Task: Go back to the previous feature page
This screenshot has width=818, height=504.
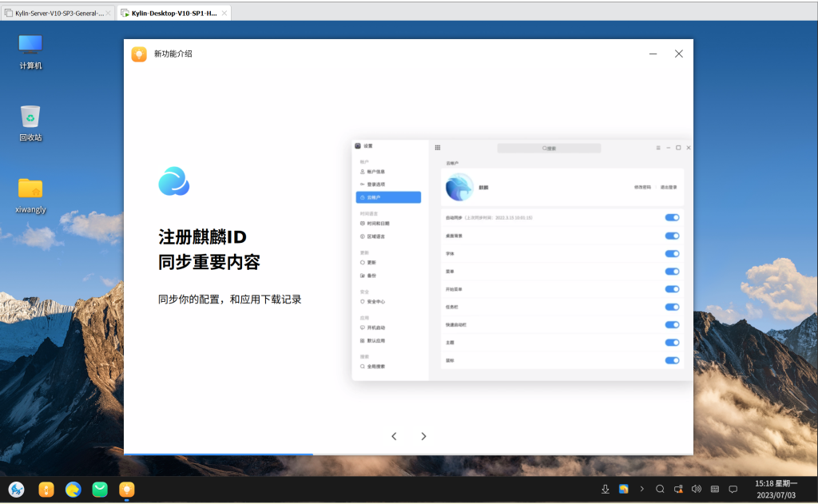Action: [x=394, y=436]
